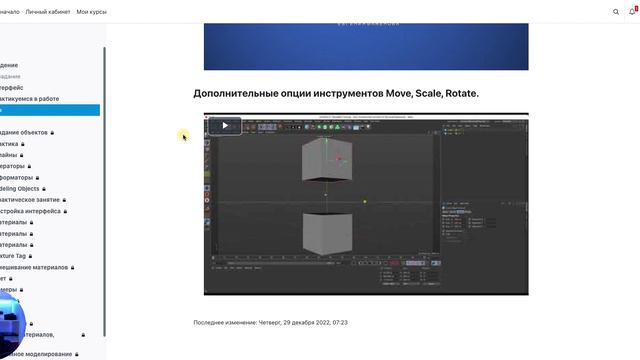Open locked lesson 'актическое занятие'
The width and height of the screenshot is (640, 360).
coord(30,200)
